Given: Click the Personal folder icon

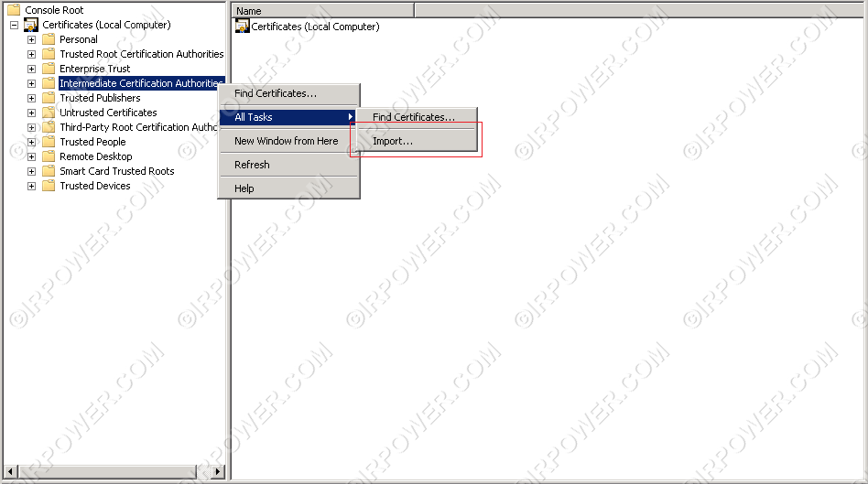Looking at the screenshot, I should pos(49,39).
